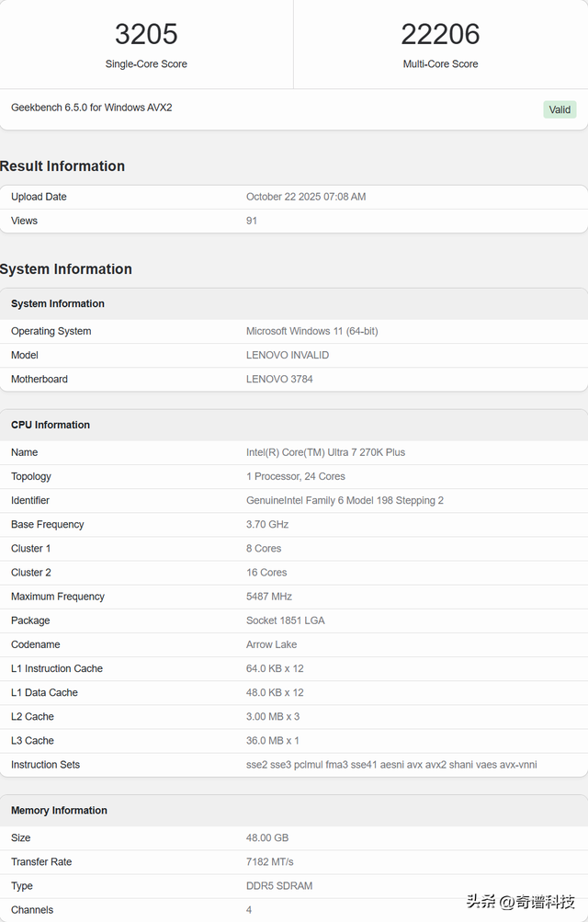This screenshot has height=922, width=588.
Task: Click the Single-Core Score label
Action: [146, 64]
